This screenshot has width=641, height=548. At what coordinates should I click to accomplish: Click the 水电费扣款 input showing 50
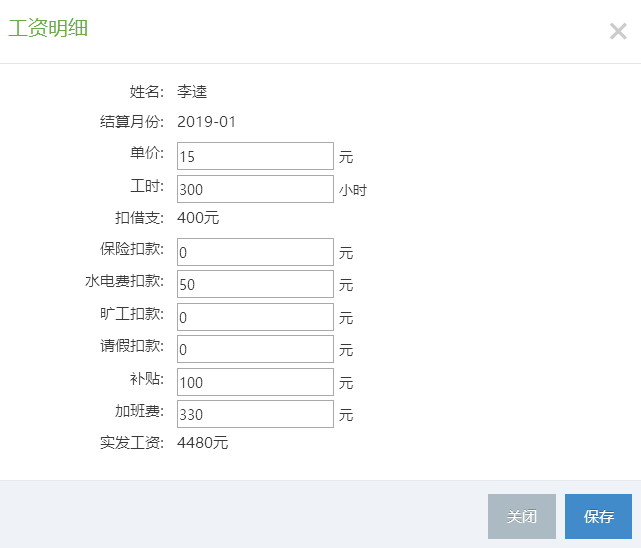pos(255,284)
